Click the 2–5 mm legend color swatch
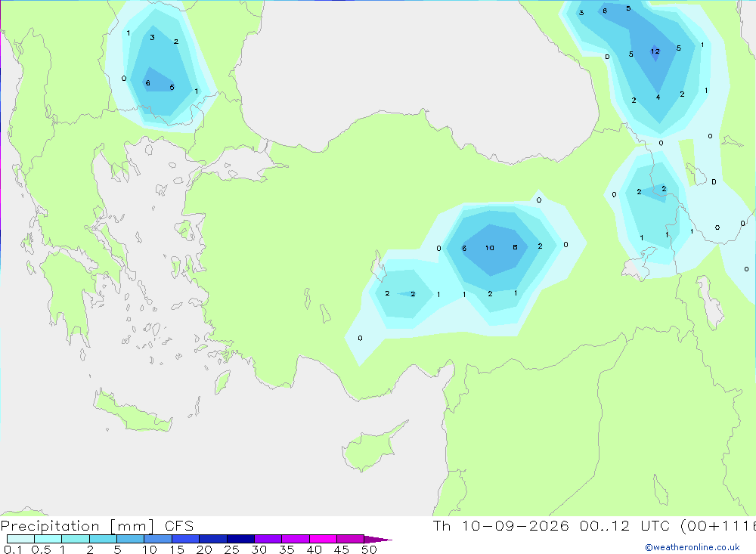 [103, 539]
